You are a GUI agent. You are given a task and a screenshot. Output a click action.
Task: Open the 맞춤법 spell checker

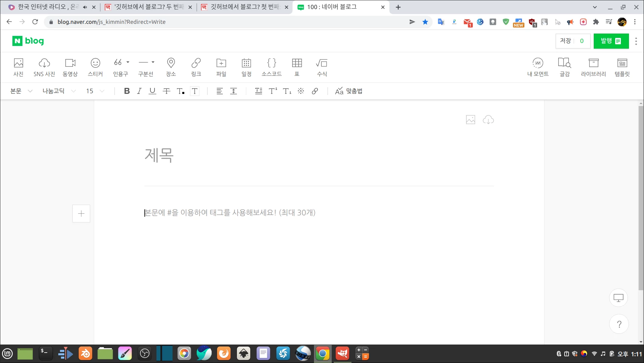click(349, 91)
